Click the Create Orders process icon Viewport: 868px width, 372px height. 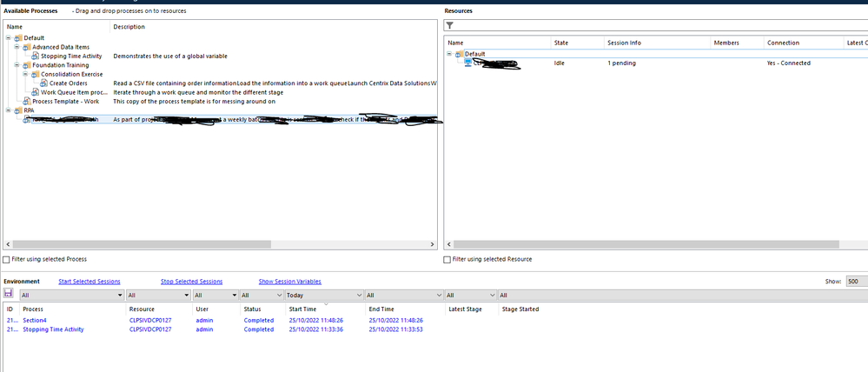point(44,83)
